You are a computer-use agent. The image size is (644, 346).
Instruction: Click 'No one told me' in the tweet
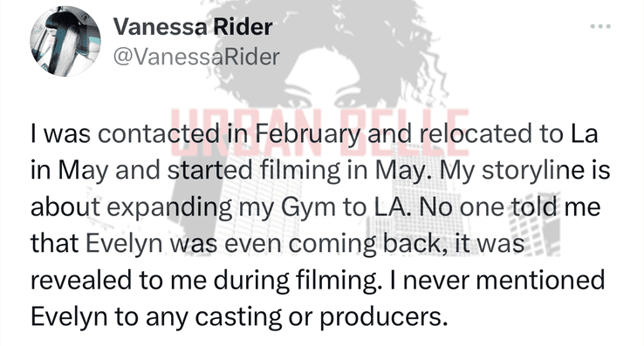tap(508, 207)
